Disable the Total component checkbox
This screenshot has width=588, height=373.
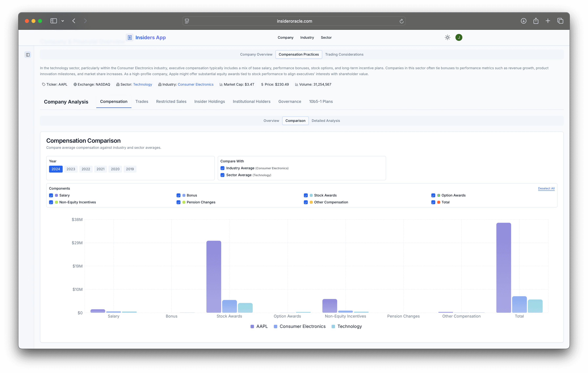433,202
